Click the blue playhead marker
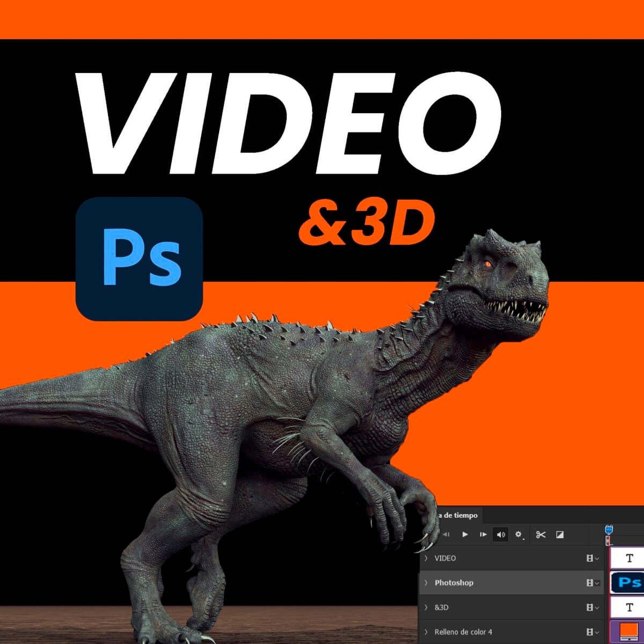Screen dimensions: 644x644 click(x=609, y=530)
